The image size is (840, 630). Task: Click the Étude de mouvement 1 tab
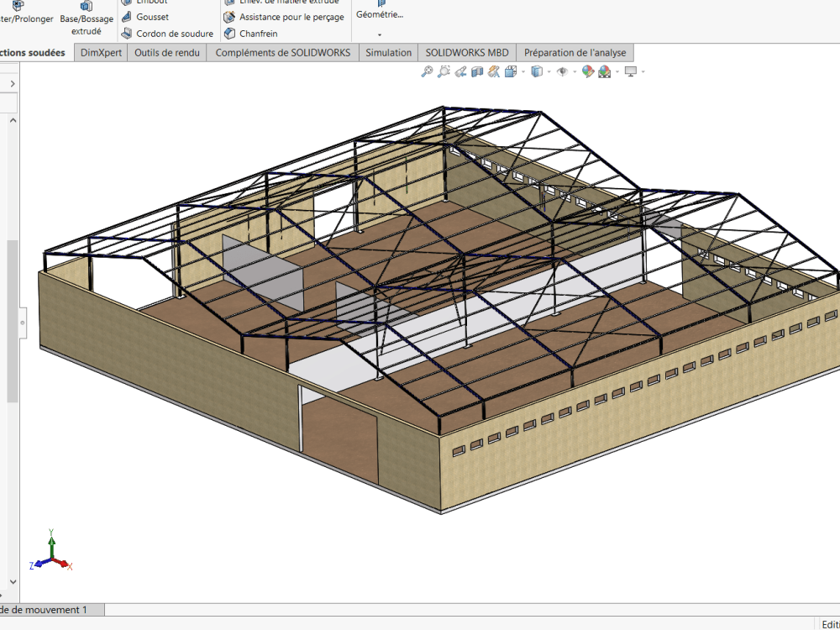point(46,610)
